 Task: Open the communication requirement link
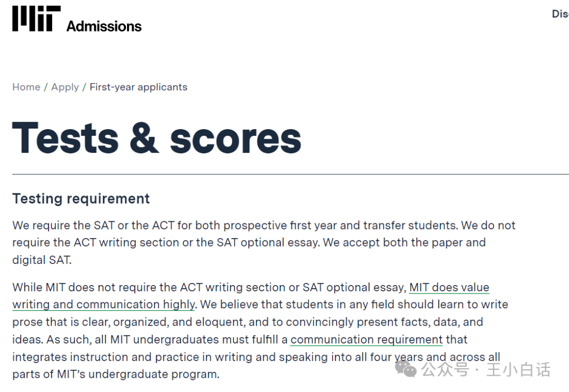point(367,339)
